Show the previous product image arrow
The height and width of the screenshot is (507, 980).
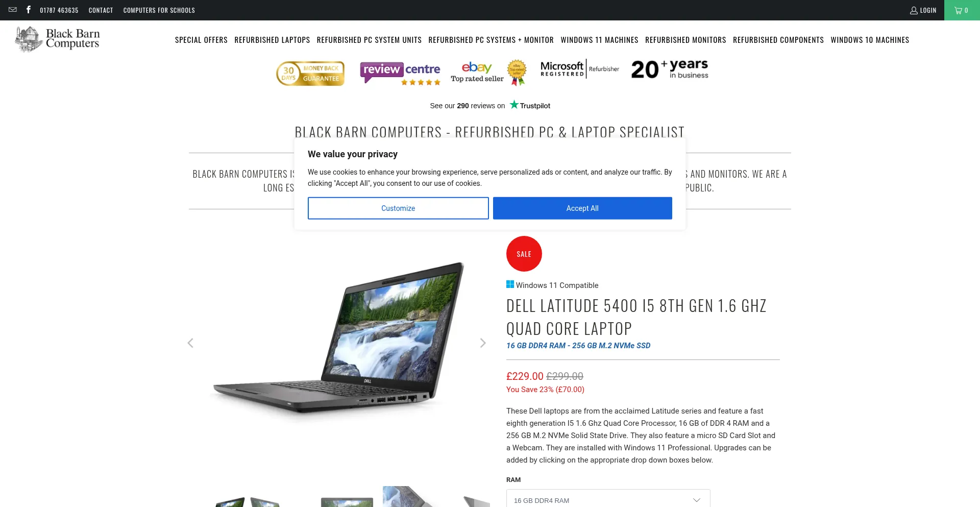coord(190,343)
